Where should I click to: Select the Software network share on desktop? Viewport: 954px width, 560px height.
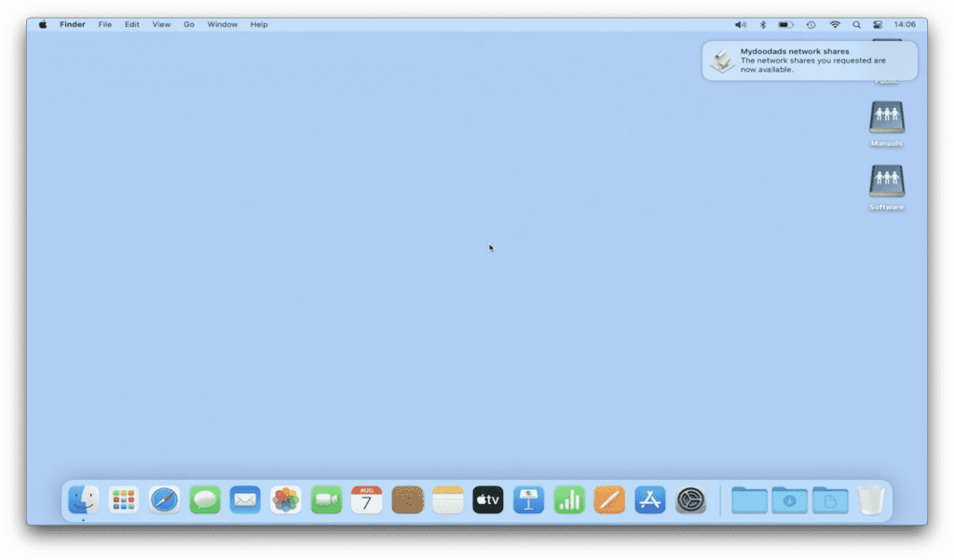click(887, 187)
